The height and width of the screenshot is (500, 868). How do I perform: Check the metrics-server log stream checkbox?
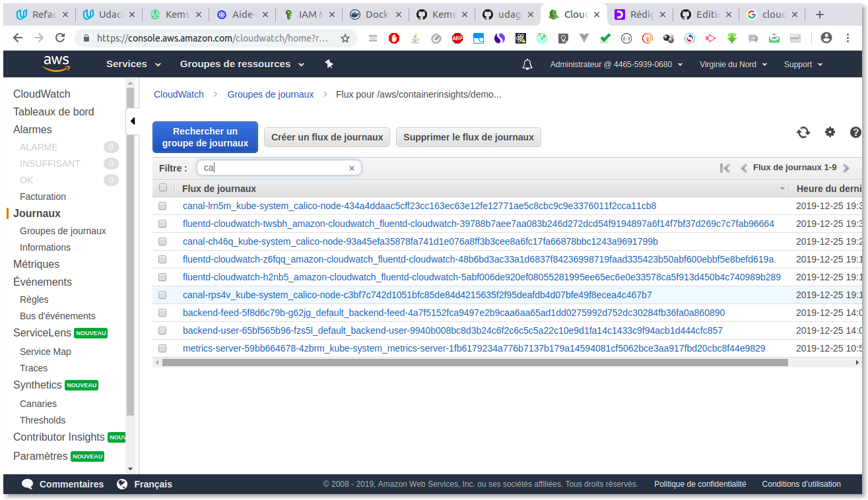click(162, 348)
